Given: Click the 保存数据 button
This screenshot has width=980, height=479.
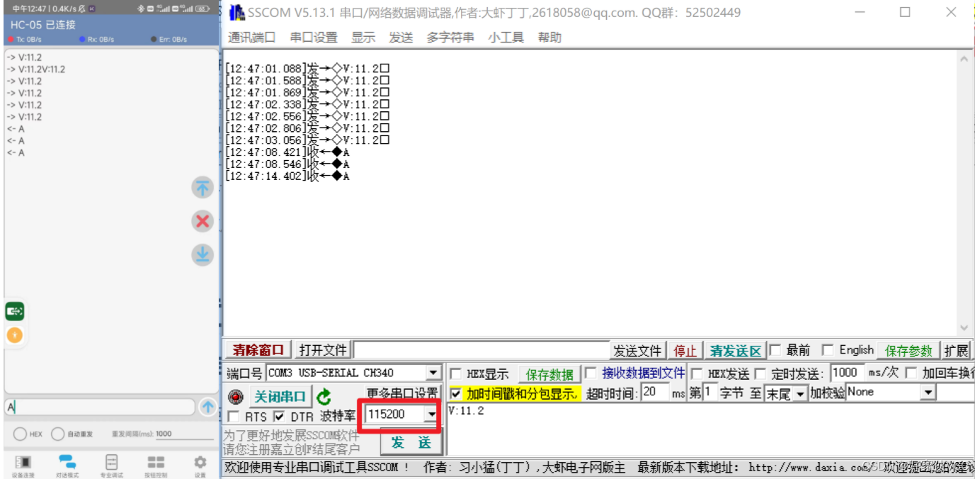Looking at the screenshot, I should [x=549, y=374].
